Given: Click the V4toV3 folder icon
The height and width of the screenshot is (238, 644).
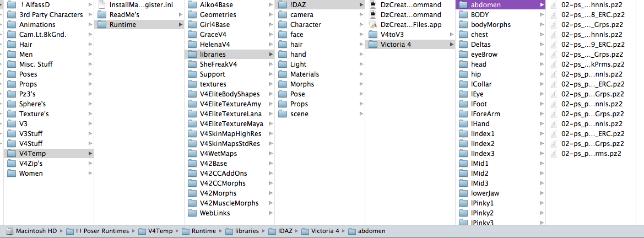Looking at the screenshot, I should (373, 35).
